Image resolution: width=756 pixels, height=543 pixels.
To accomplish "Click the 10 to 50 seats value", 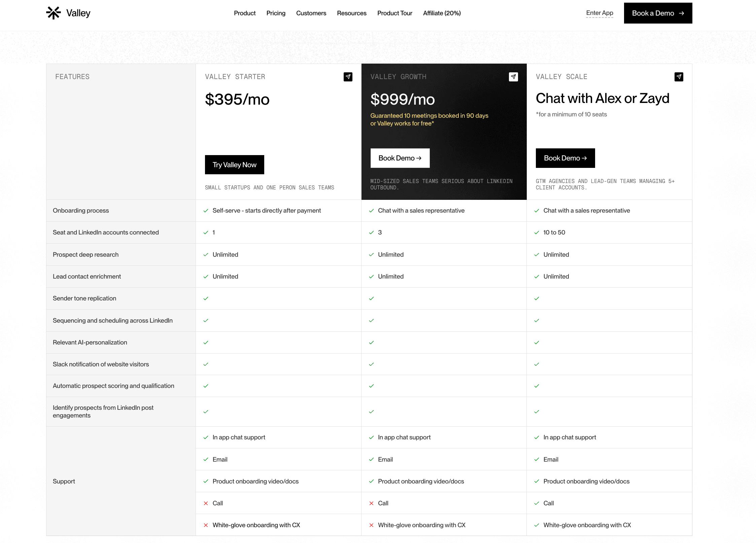I will (554, 232).
